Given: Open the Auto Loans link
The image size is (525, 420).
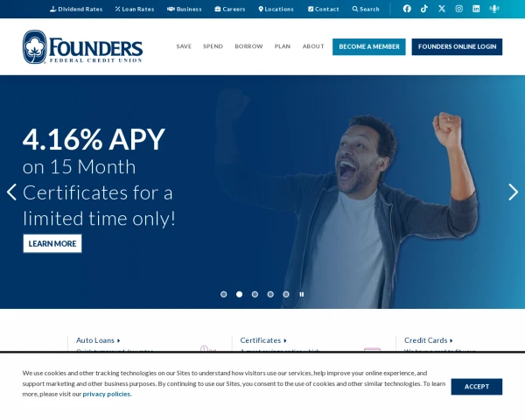Looking at the screenshot, I should [x=98, y=340].
